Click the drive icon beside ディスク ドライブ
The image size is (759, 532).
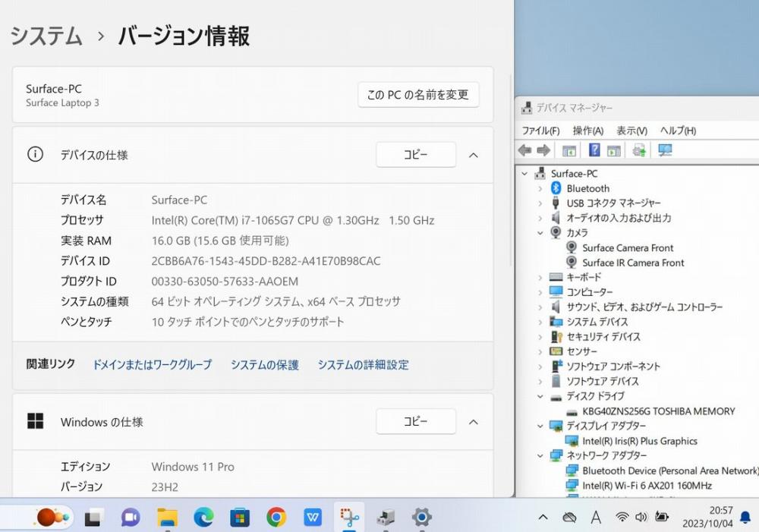click(556, 397)
